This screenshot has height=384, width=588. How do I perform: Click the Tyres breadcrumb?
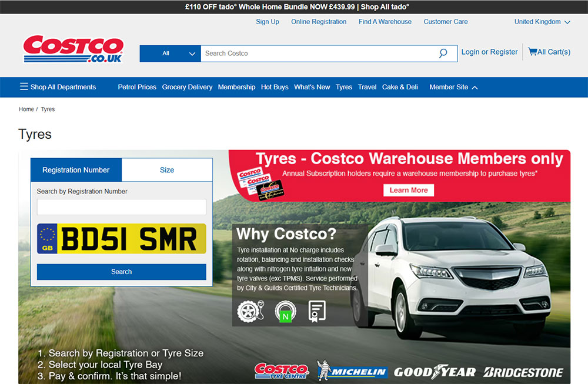(48, 109)
